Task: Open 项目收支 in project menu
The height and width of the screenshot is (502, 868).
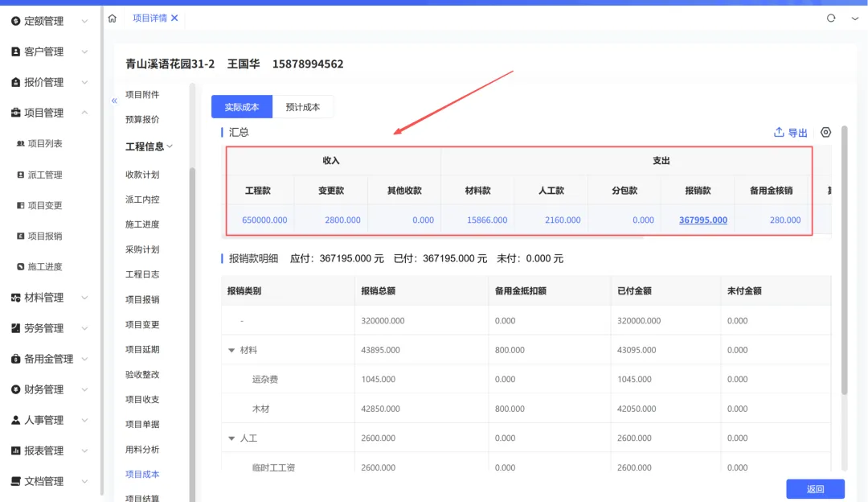Action: click(x=142, y=400)
